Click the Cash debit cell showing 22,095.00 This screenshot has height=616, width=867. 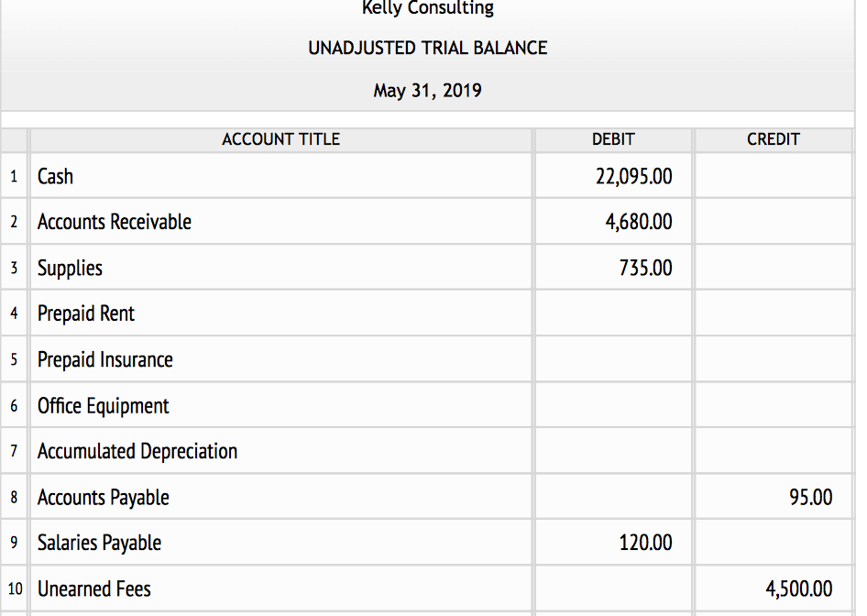point(612,176)
